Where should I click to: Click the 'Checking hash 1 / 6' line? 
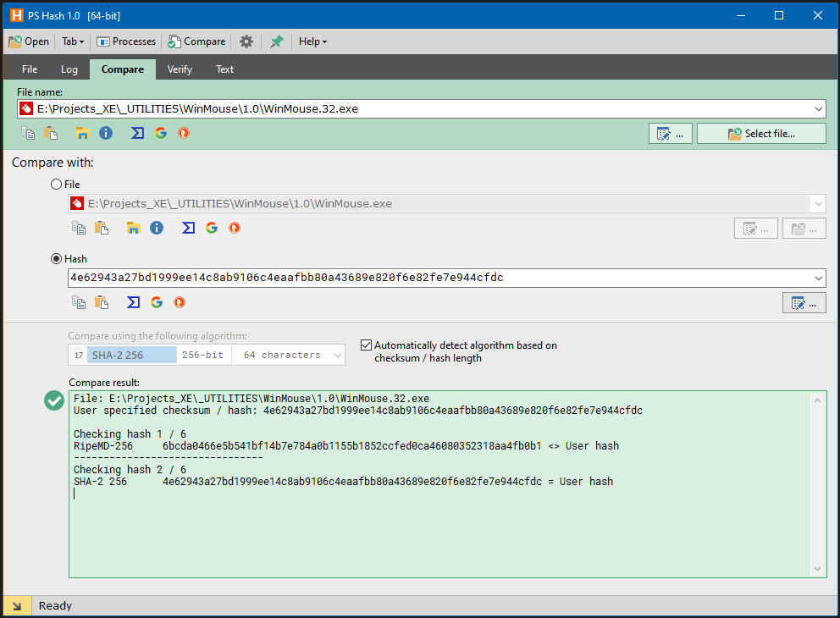130,433
